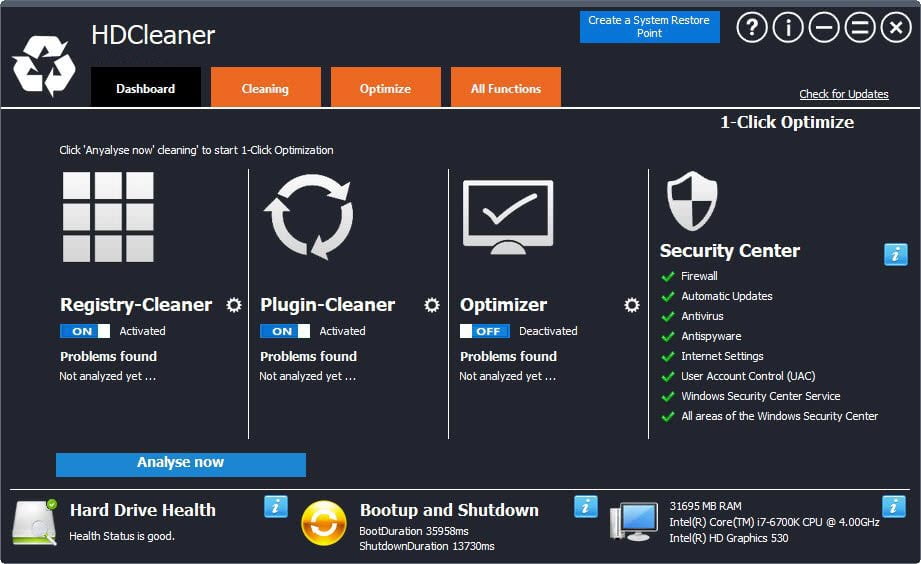The image size is (921, 564).
Task: Switch to the All Functions tab
Action: 506,87
